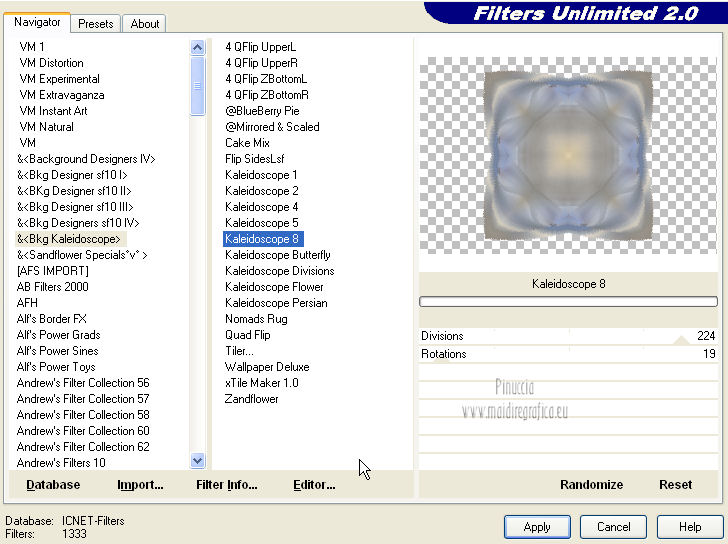Switch to the Navigator tab
Image resolution: width=728 pixels, height=544 pixels.
[37, 22]
